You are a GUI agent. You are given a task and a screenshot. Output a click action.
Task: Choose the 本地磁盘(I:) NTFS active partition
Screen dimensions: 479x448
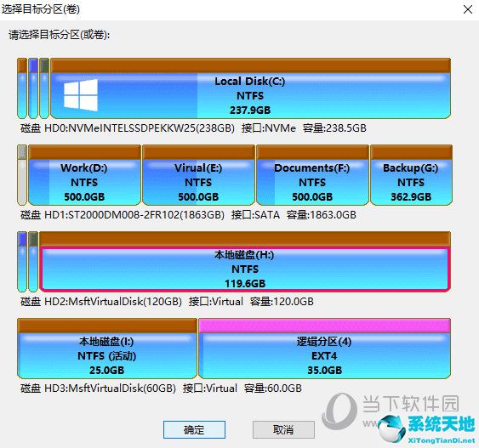pos(107,349)
